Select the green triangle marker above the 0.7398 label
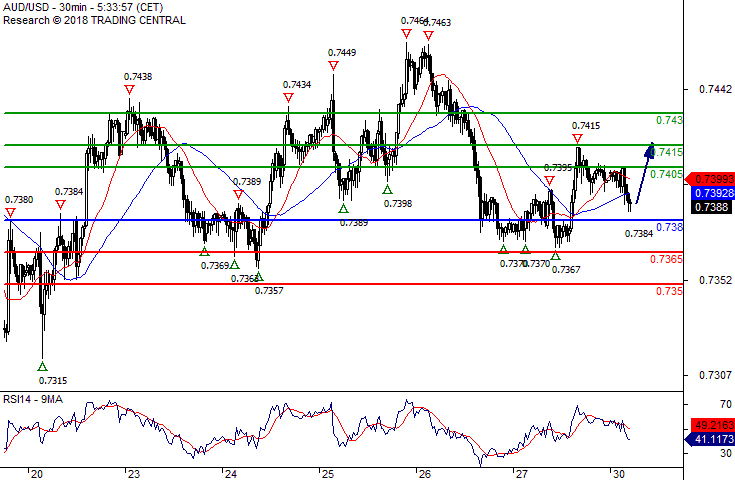 point(387,188)
